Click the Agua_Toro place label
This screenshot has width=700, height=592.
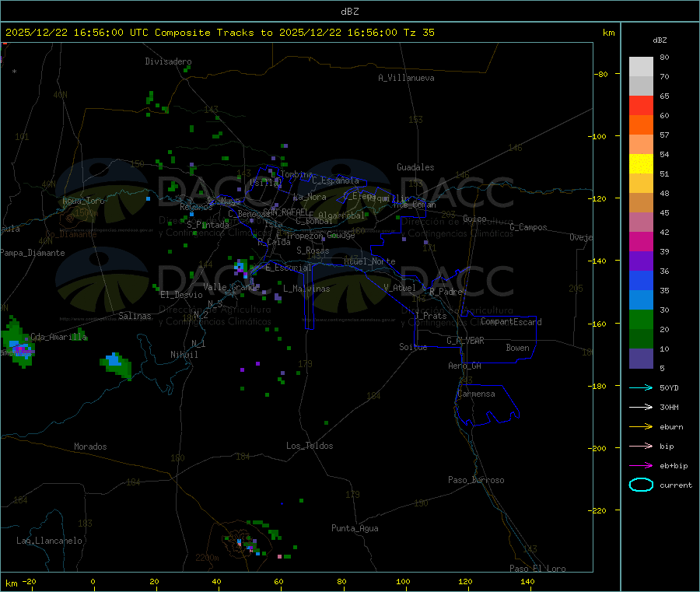tap(83, 201)
